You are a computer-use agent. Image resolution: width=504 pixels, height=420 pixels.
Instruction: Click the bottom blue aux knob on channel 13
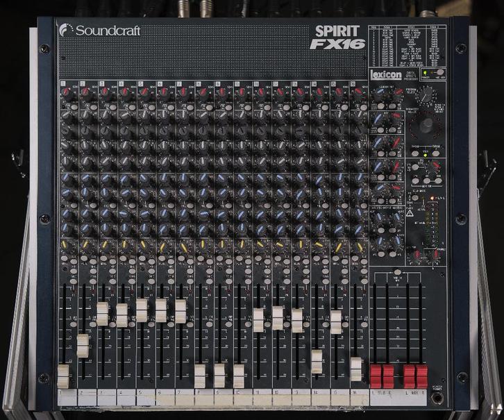click(x=300, y=230)
